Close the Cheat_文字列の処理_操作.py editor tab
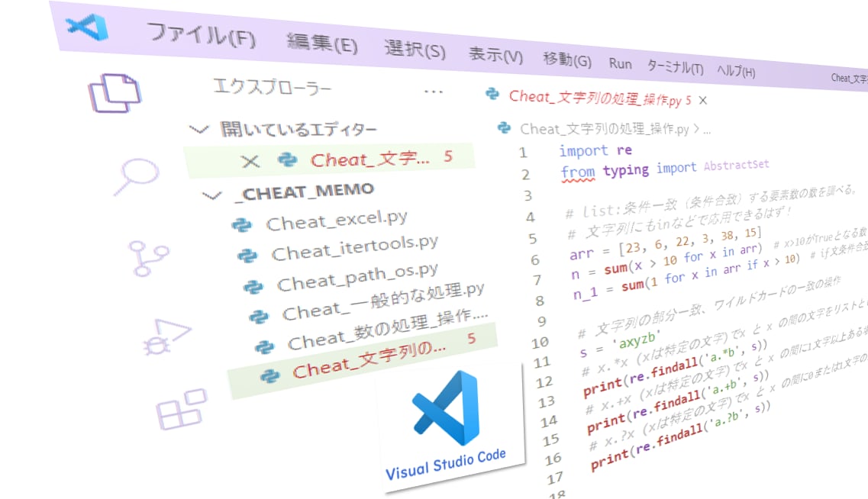The height and width of the screenshot is (499, 868). pos(702,100)
